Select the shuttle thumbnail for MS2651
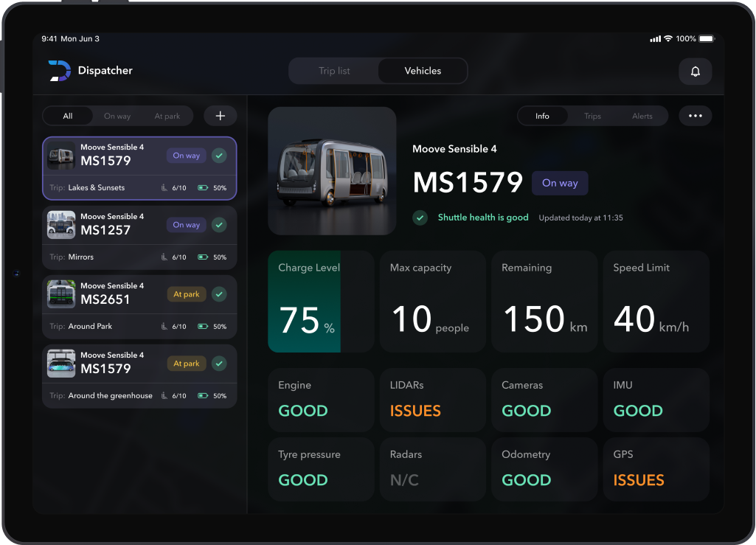Viewport: 756px width, 545px height. coord(60,294)
